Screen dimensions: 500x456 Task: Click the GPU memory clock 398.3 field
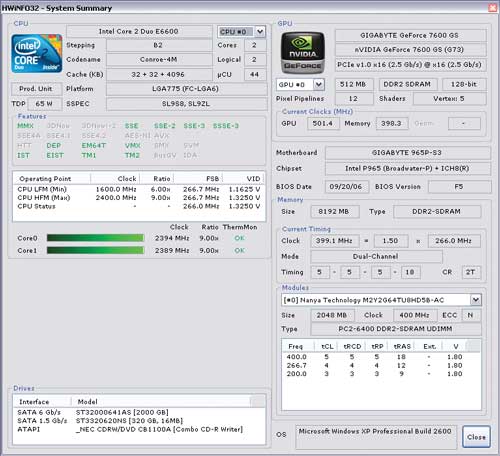(392, 123)
